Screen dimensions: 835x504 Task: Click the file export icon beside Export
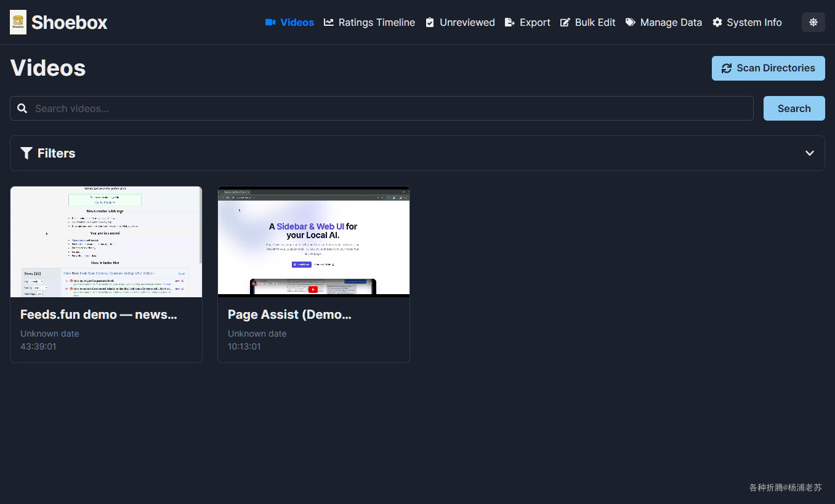[x=510, y=22]
